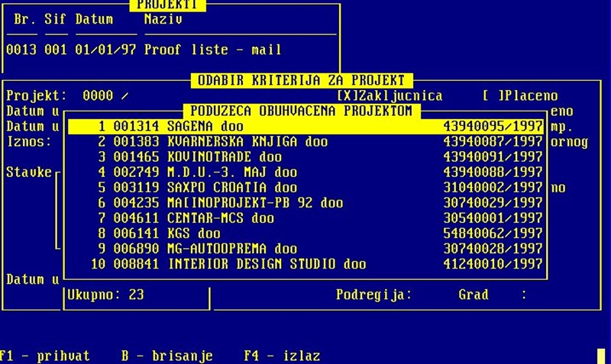Click the Projekt 0000 input field
Image resolution: width=611 pixels, height=364 pixels.
98,95
